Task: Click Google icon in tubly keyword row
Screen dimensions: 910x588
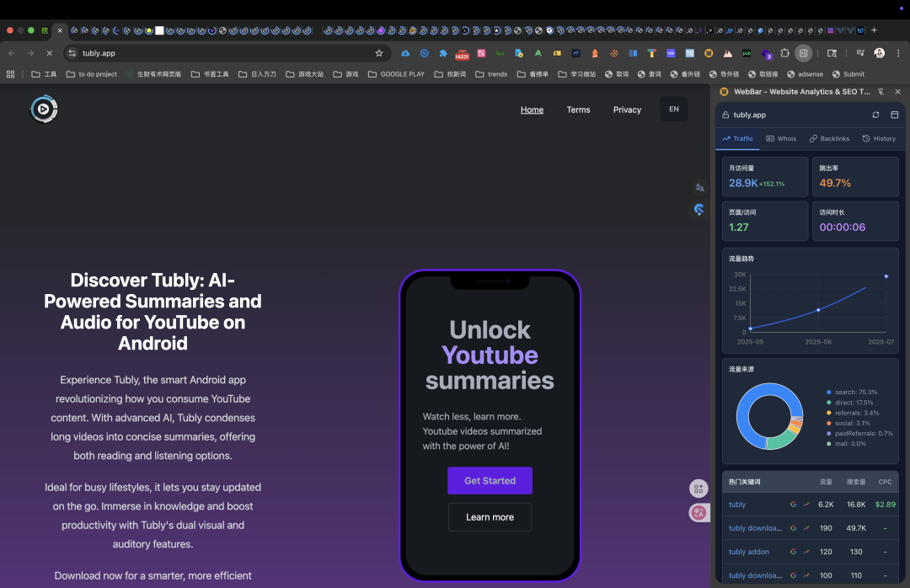Action: pos(794,505)
